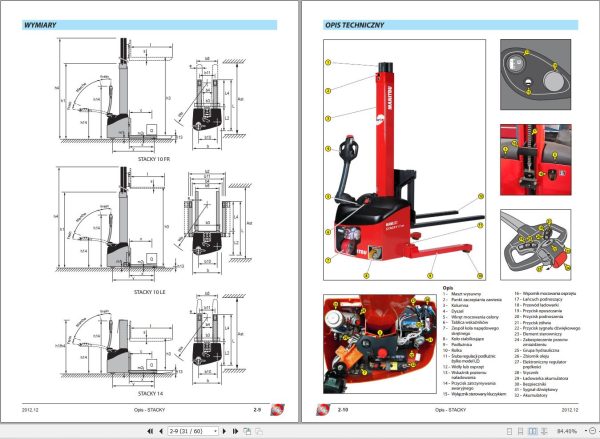The image size is (600, 439).
Task: Enable continuous scrolling page mode
Action: 520,431
